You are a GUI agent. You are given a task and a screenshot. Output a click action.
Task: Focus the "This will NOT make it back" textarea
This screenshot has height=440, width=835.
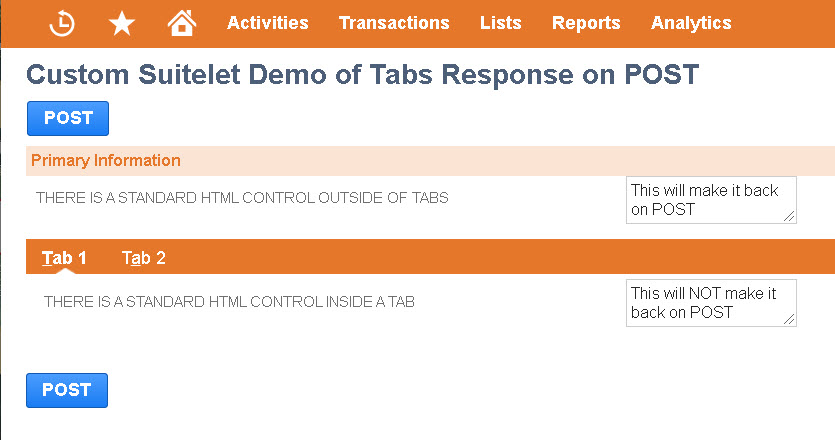point(705,302)
